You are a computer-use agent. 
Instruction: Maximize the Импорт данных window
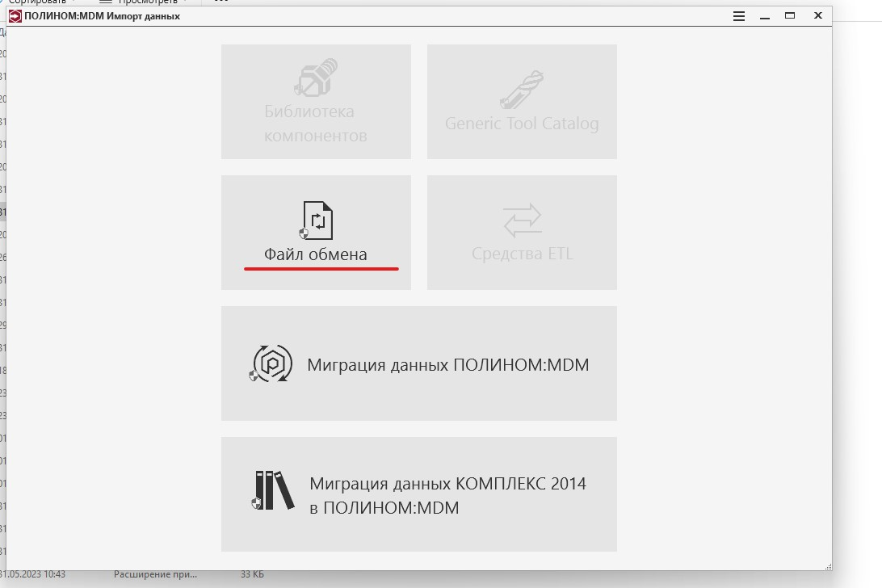(x=790, y=16)
